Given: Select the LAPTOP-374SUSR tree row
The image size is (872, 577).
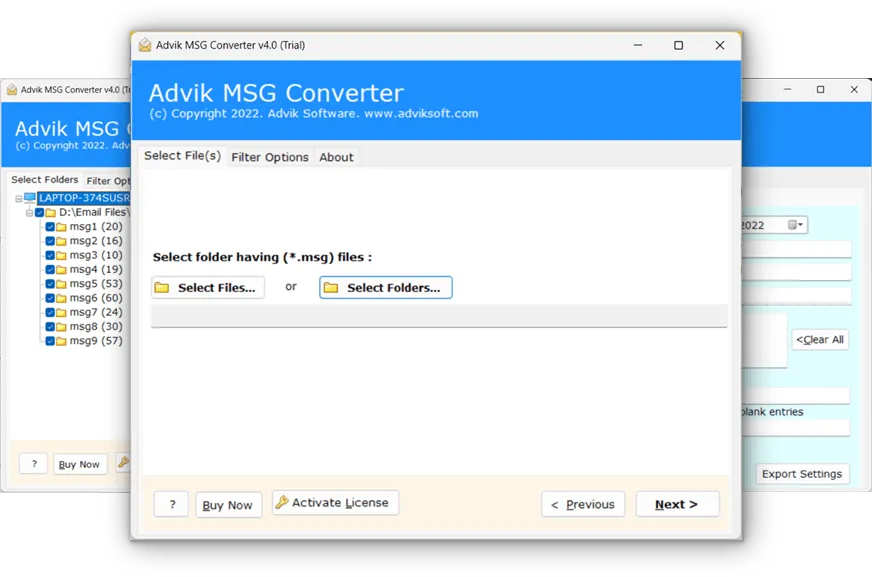Looking at the screenshot, I should pyautogui.click(x=83, y=198).
